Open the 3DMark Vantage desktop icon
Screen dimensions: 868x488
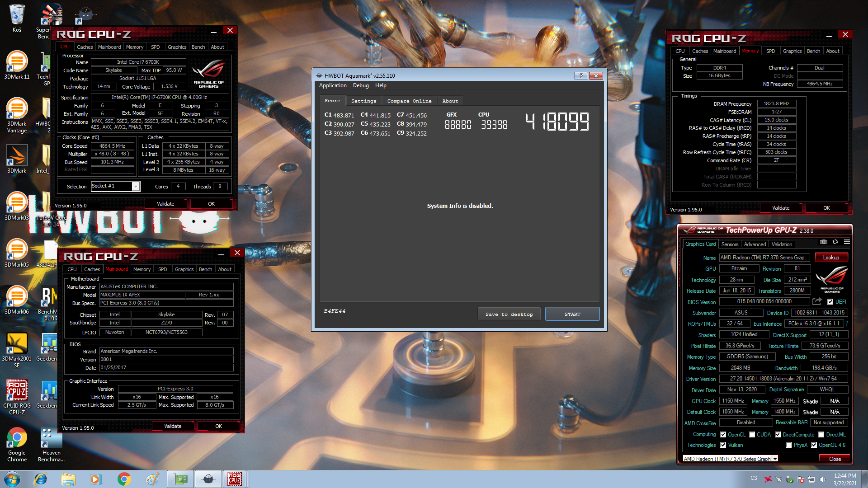17,116
